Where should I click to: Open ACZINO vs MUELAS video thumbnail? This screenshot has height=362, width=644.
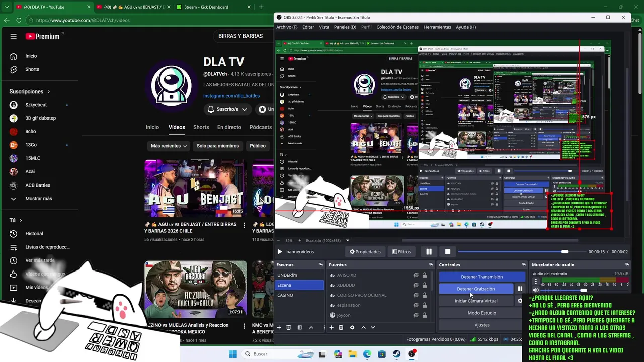click(x=195, y=289)
